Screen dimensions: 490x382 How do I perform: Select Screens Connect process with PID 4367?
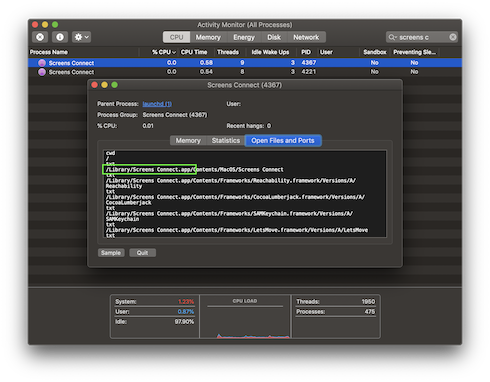[x=245, y=63]
